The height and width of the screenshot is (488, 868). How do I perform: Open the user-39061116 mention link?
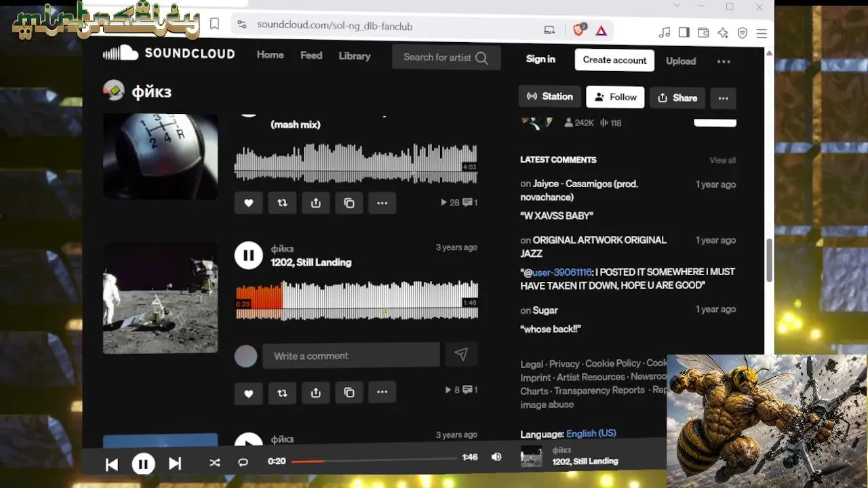point(561,272)
